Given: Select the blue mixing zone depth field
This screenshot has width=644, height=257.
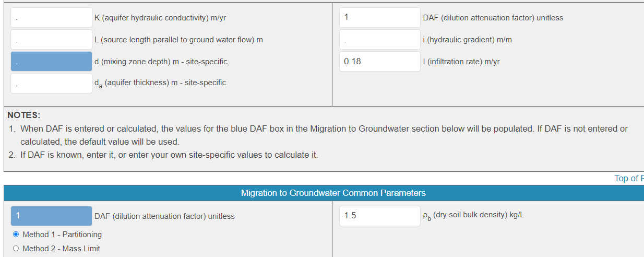Looking at the screenshot, I should click(51, 62).
